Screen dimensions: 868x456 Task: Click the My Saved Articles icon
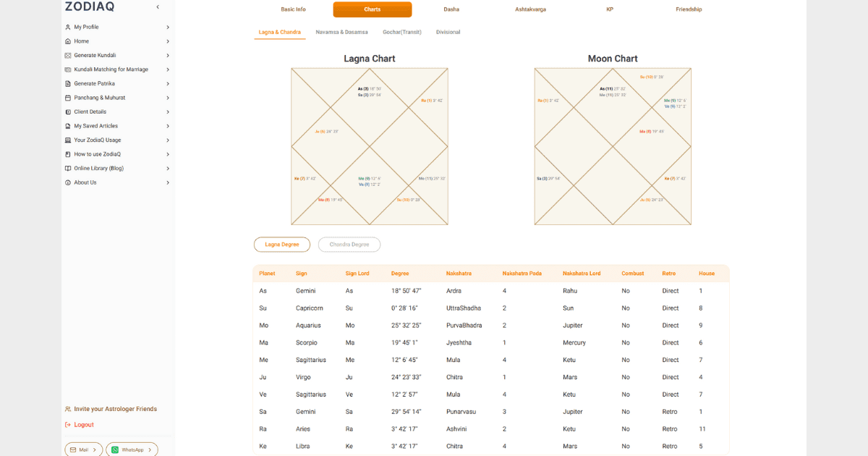pyautogui.click(x=68, y=126)
